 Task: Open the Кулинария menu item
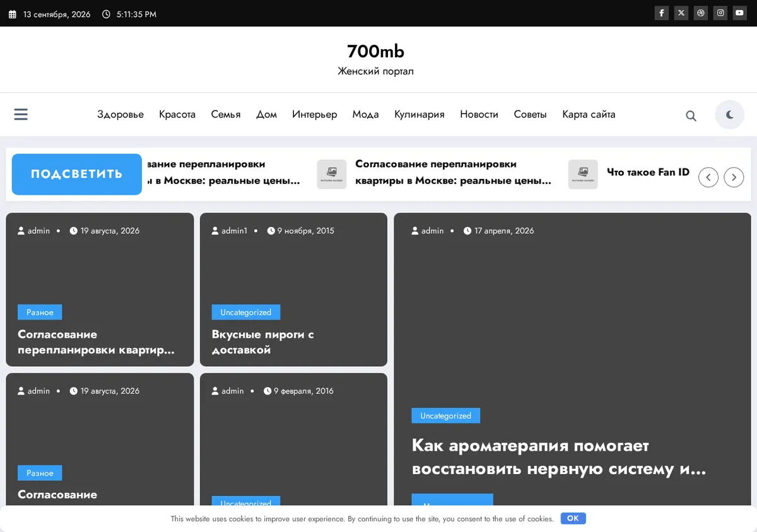click(x=420, y=114)
